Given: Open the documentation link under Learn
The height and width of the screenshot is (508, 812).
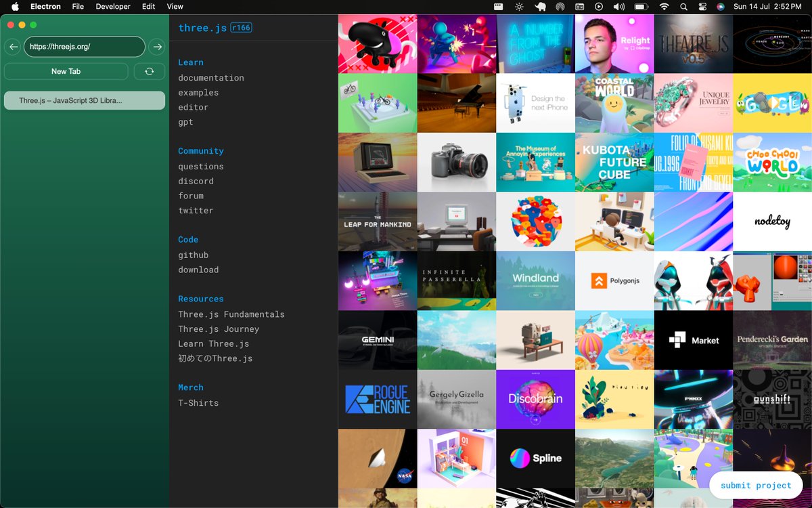Looking at the screenshot, I should click(210, 77).
